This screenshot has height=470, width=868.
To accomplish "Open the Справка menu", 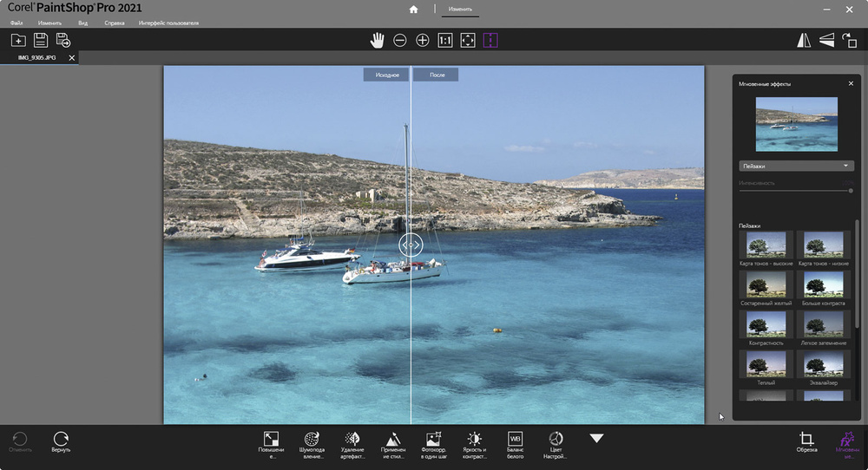I will click(x=114, y=23).
